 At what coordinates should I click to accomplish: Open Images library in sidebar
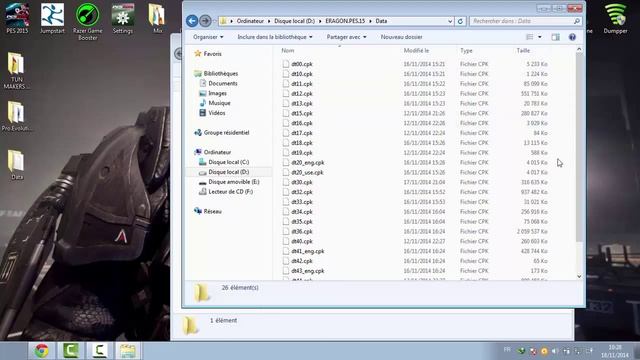(x=213, y=93)
